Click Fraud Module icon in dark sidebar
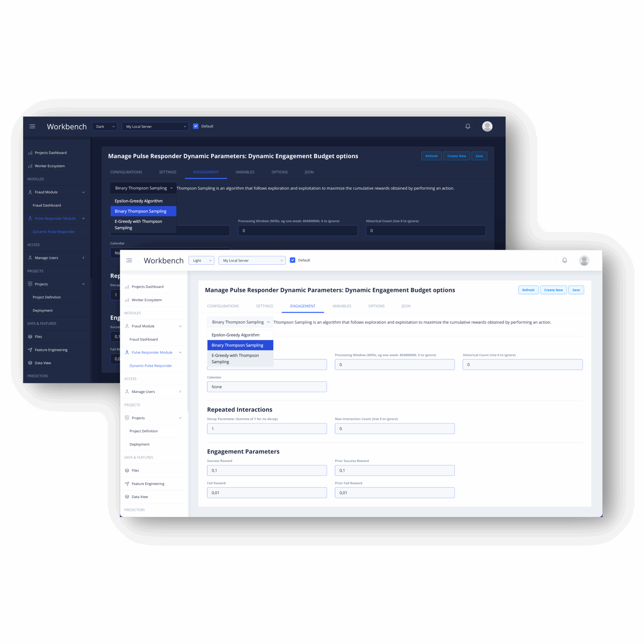The image size is (644, 644). 30,192
